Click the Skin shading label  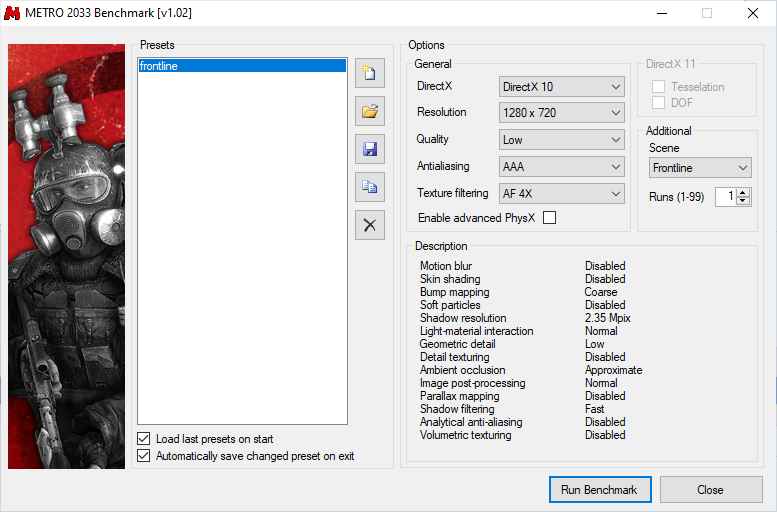pyautogui.click(x=450, y=279)
